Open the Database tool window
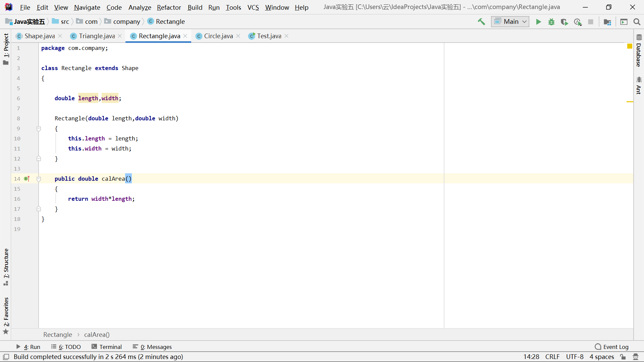Viewport: 644px width, 362px height. 639,51
